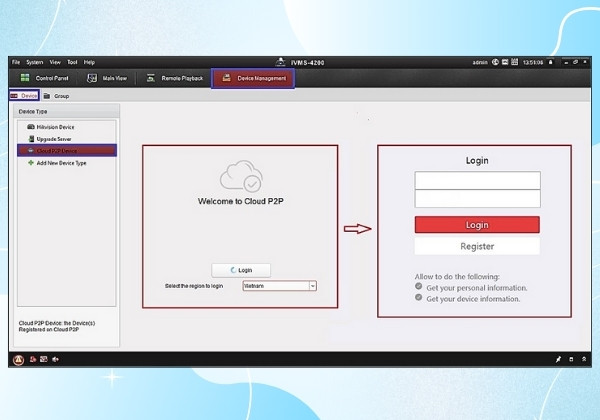The width and height of the screenshot is (600, 420).
Task: Toggle 'Get your device information' checkmark
Action: (419, 297)
